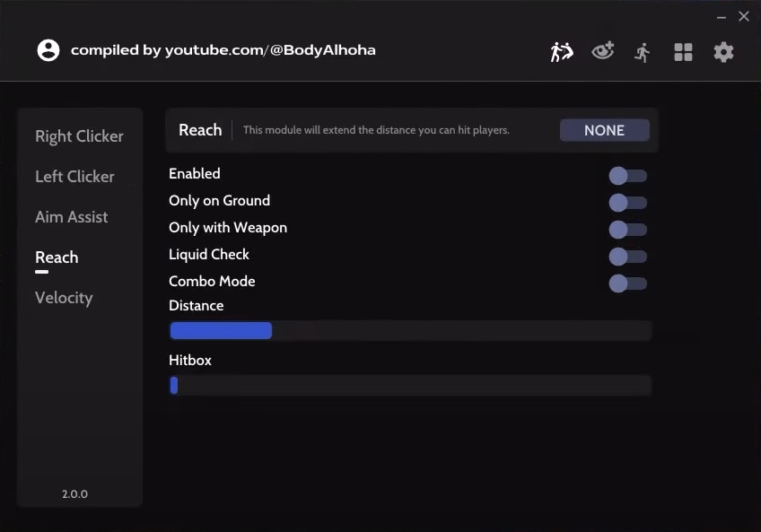Click the Hitbox label

(x=190, y=360)
